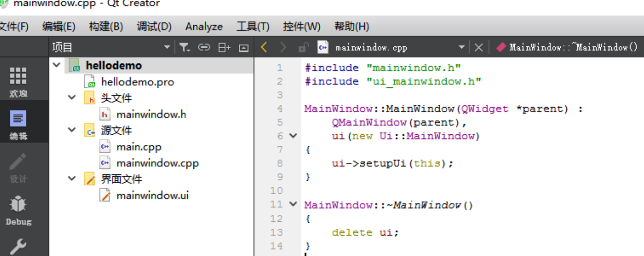644x256 pixels.
Task: Select main.cpp in project tree
Action: [x=139, y=147]
